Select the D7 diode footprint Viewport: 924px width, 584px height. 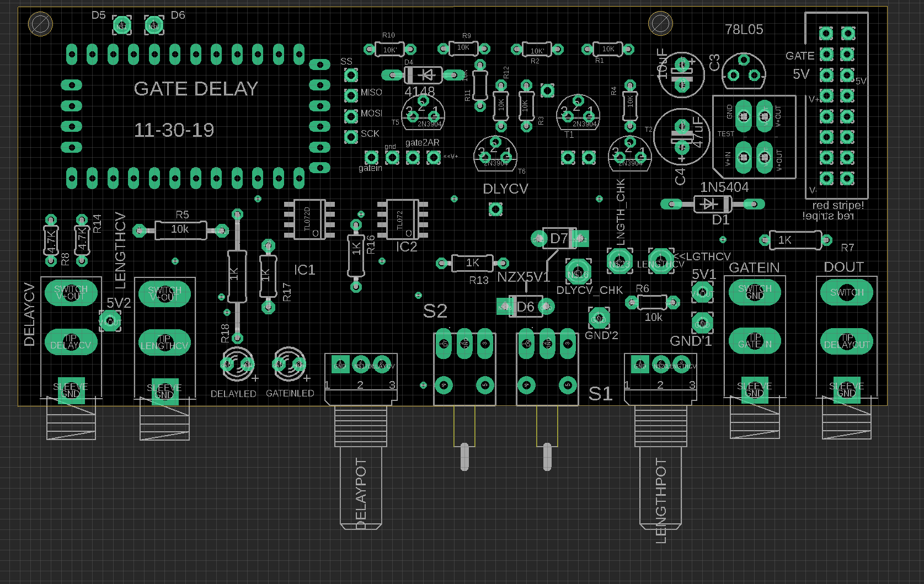click(559, 238)
